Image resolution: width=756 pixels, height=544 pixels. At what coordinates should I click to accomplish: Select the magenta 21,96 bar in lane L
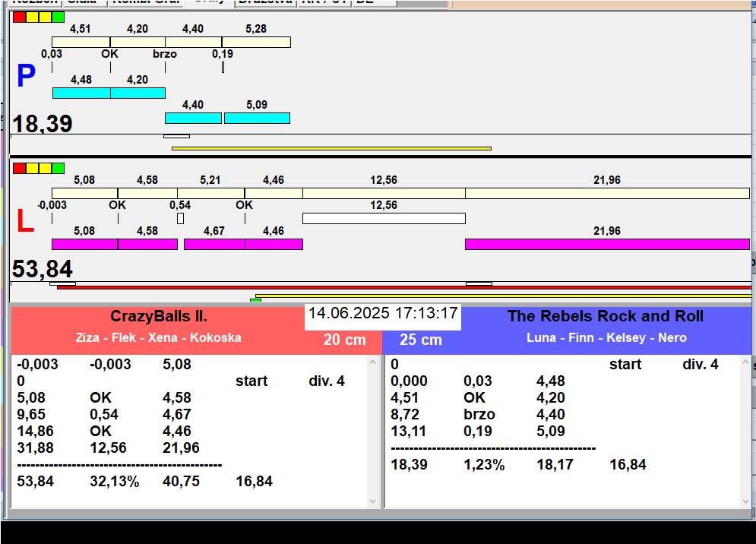(x=606, y=244)
